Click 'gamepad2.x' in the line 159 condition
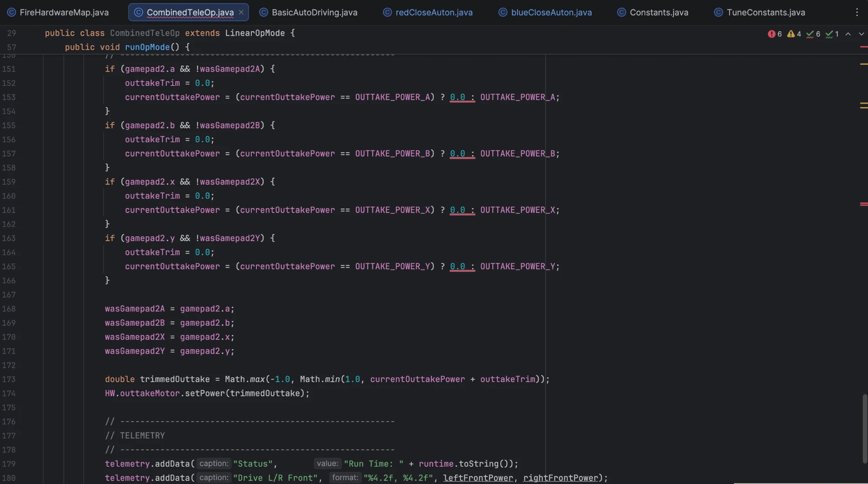The height and width of the screenshot is (484, 868). [150, 182]
